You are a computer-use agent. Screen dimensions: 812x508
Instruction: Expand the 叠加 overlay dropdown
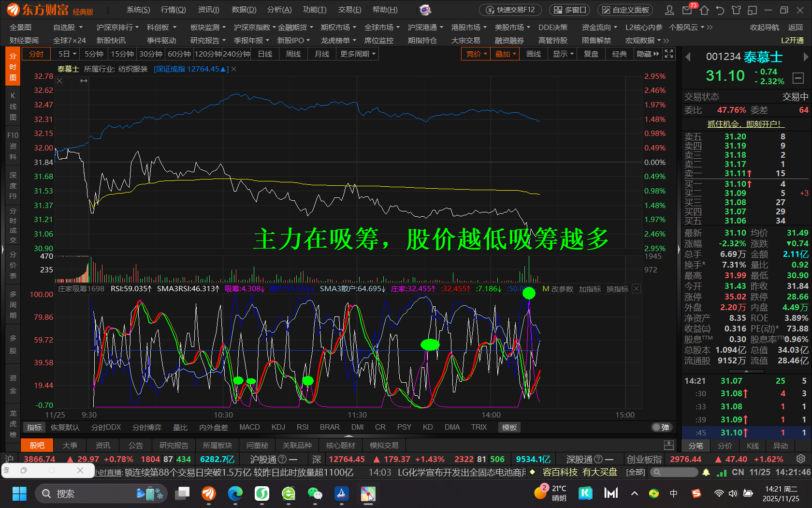tap(506, 54)
